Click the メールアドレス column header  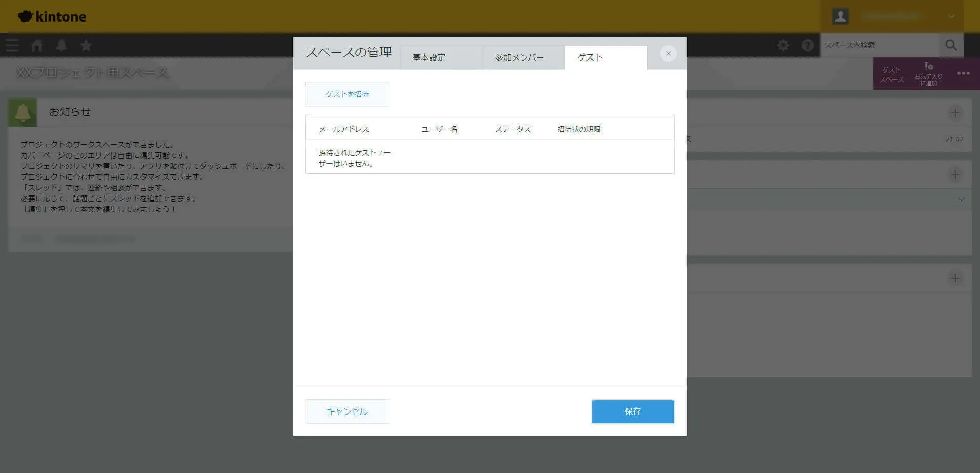(x=344, y=129)
